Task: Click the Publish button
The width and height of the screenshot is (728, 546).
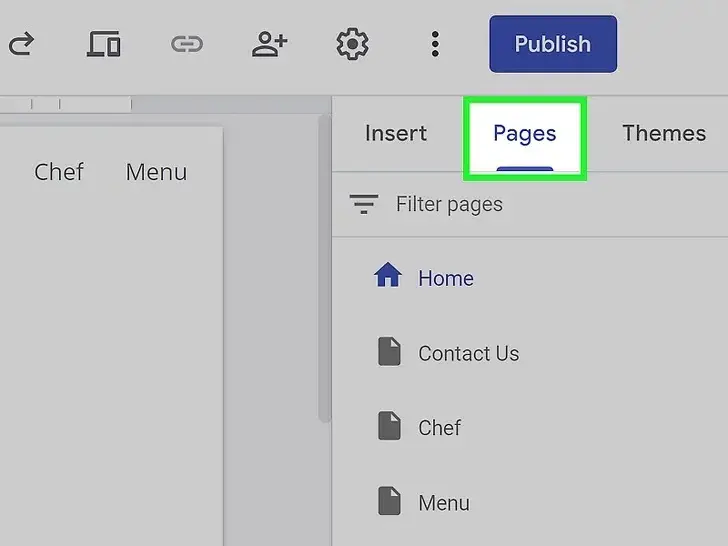Action: click(552, 44)
